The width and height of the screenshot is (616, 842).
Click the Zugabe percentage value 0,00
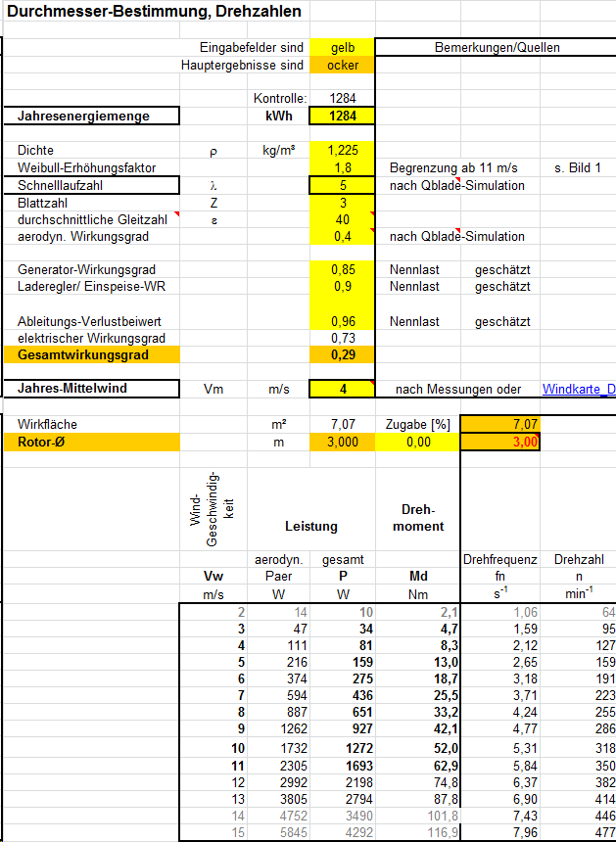coord(417,443)
